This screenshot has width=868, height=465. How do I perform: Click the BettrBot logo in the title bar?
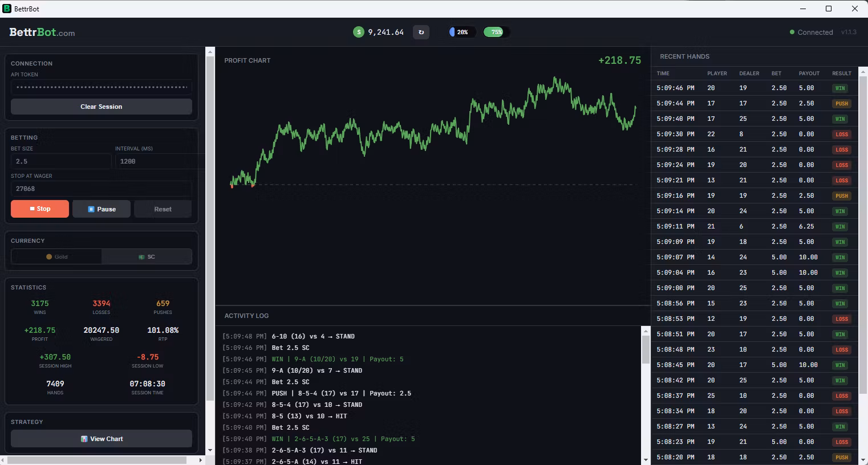click(x=7, y=9)
